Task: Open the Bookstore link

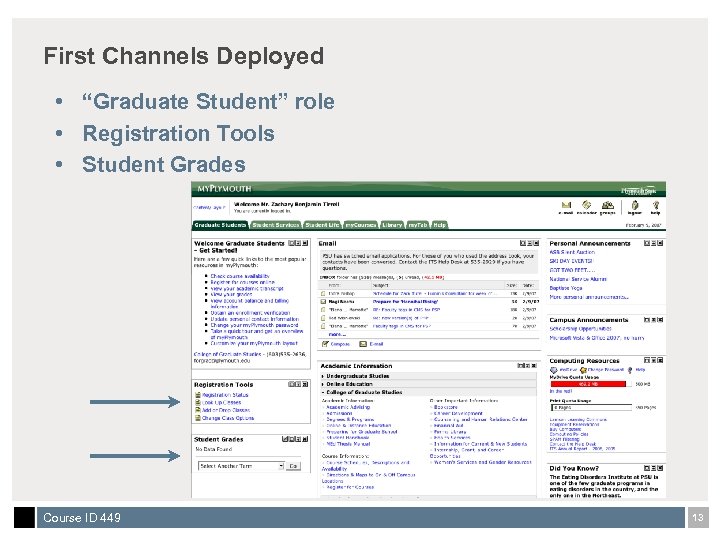Action: click(445, 407)
